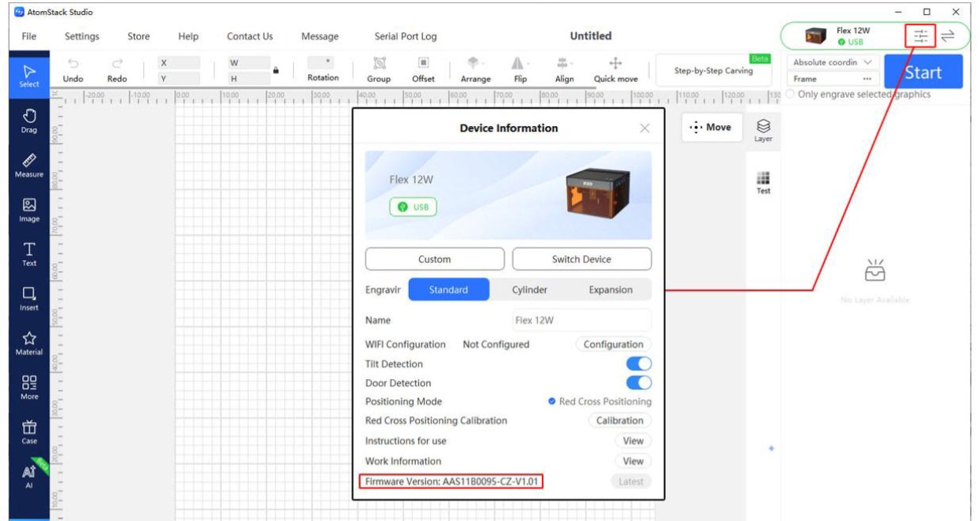The width and height of the screenshot is (980, 521).
Task: Click the Latest firmware button
Action: pos(631,482)
